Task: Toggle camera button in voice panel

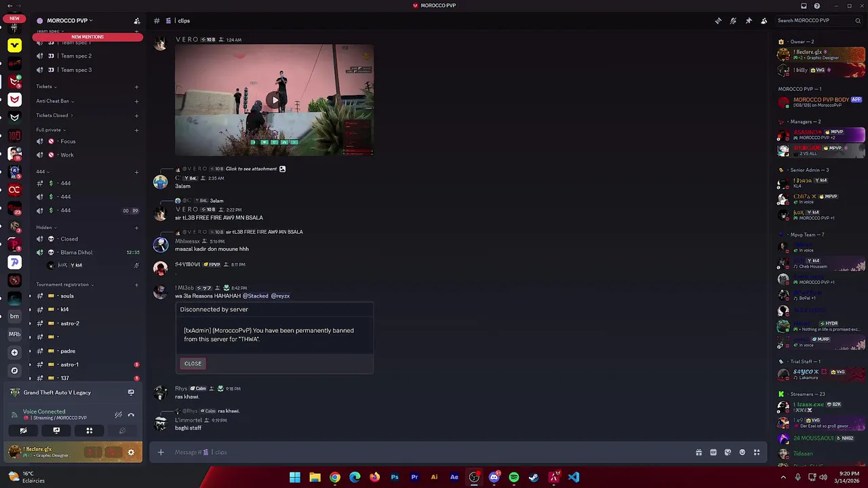Action: 23,430
